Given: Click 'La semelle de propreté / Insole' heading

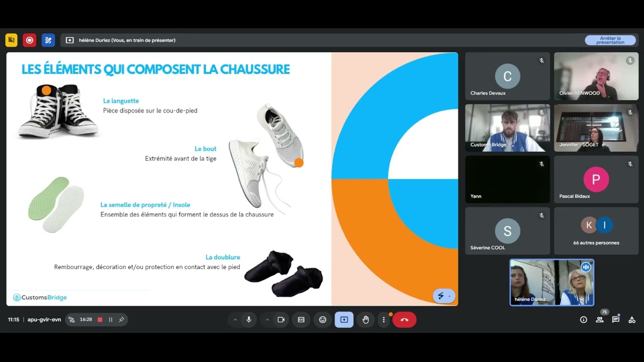Looking at the screenshot, I should pos(145,205).
